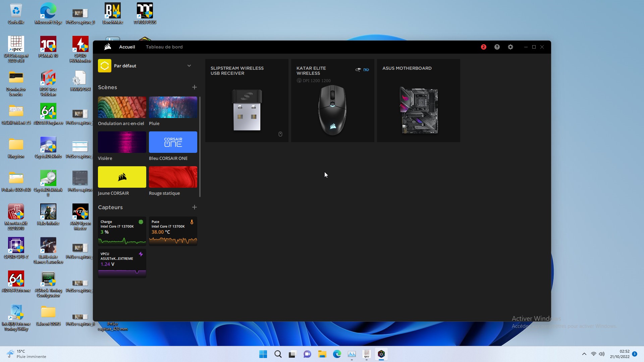The image size is (644, 362).
Task: Click the Corsair iCUE sails logo
Action: [107, 47]
